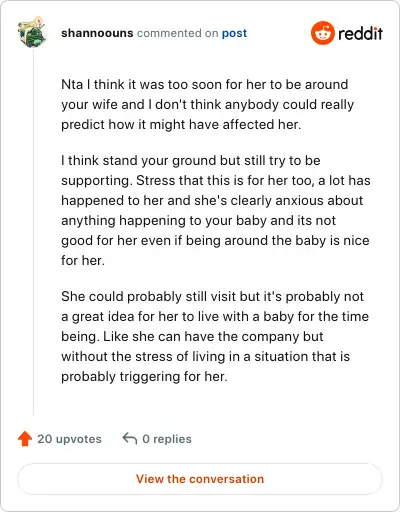This screenshot has width=400, height=512.
Task: Click the line beginning "anything happening to your baby"
Action: pos(198,220)
